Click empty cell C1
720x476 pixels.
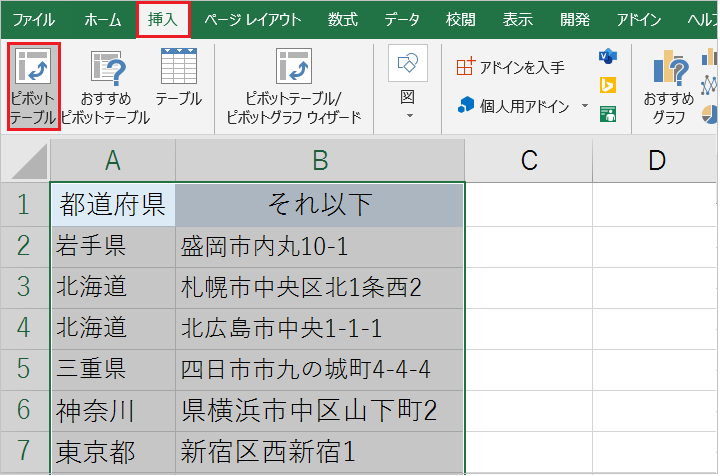coord(529,205)
